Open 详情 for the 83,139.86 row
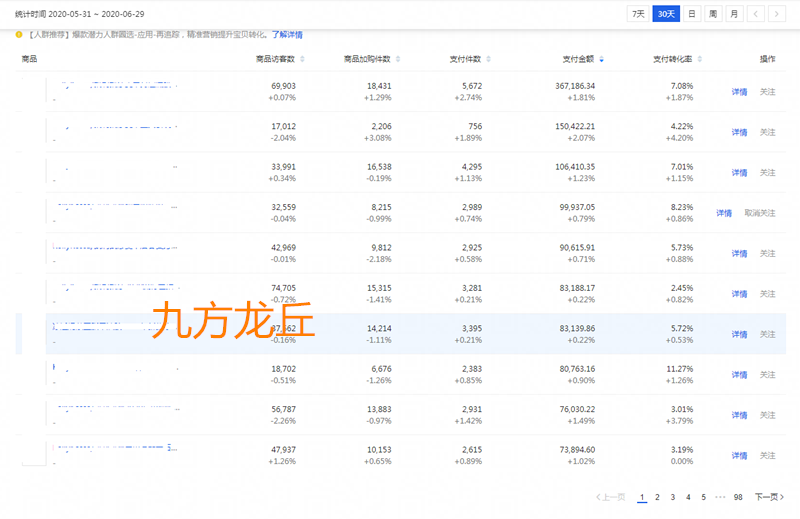Viewport: 800px width, 519px height. 739,334
